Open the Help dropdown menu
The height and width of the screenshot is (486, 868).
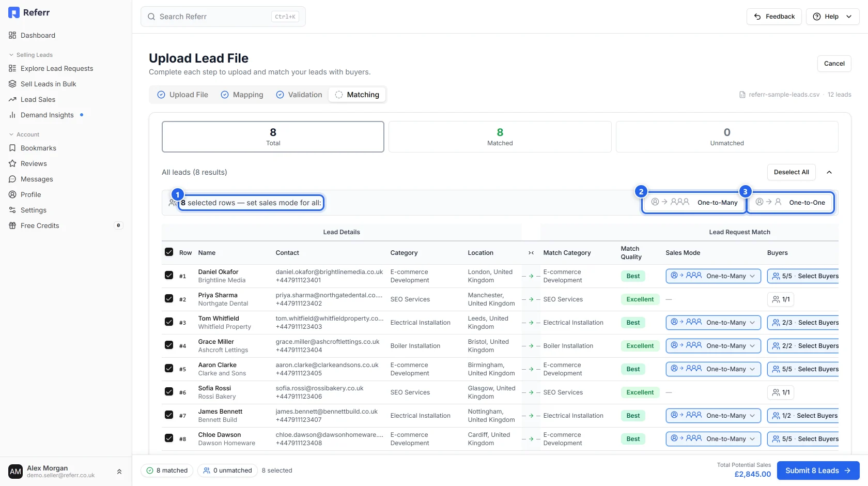click(x=833, y=17)
